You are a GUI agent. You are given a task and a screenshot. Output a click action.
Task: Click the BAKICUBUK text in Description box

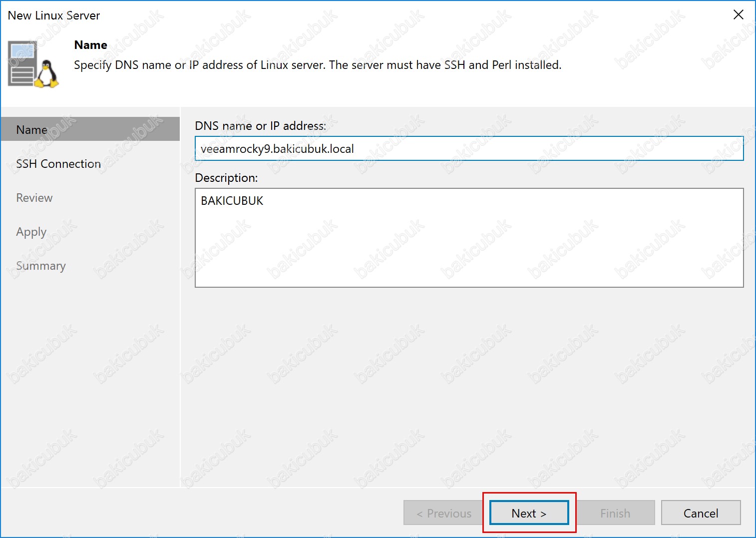click(232, 201)
